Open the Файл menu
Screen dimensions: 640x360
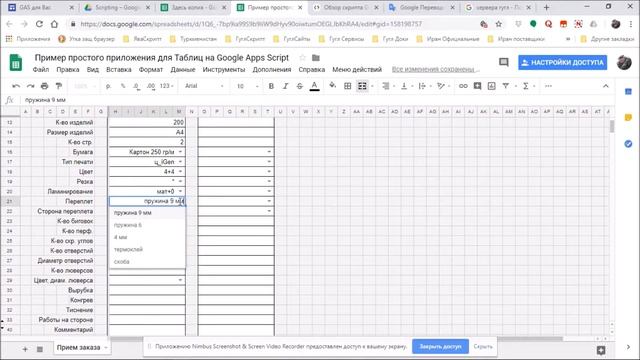(41, 70)
